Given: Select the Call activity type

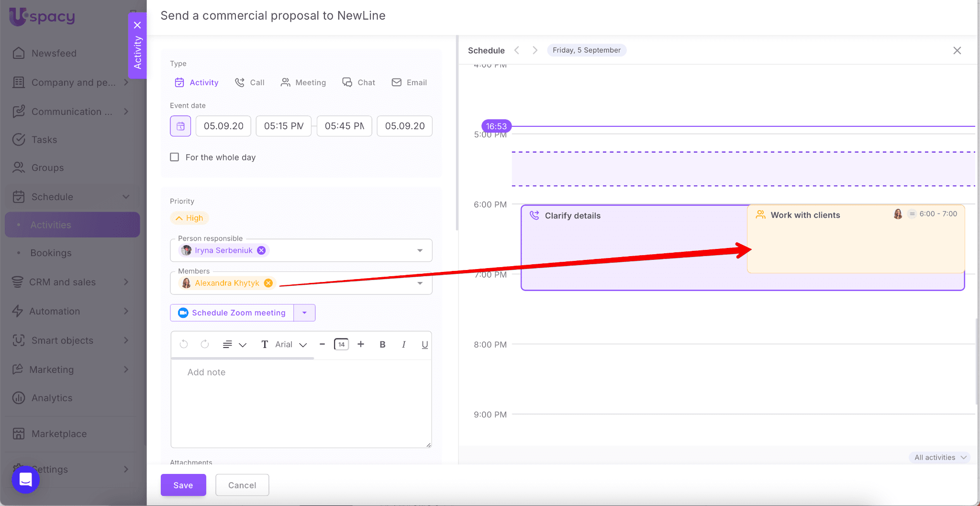Looking at the screenshot, I should [x=250, y=82].
